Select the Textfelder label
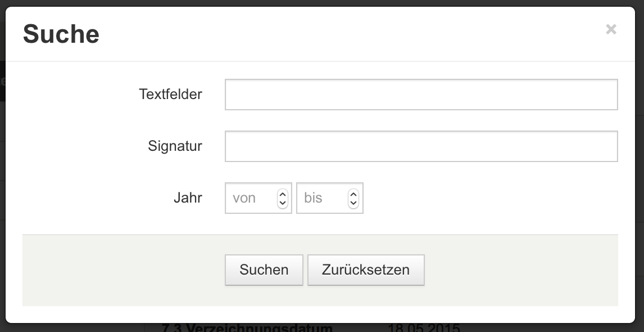 tap(170, 94)
